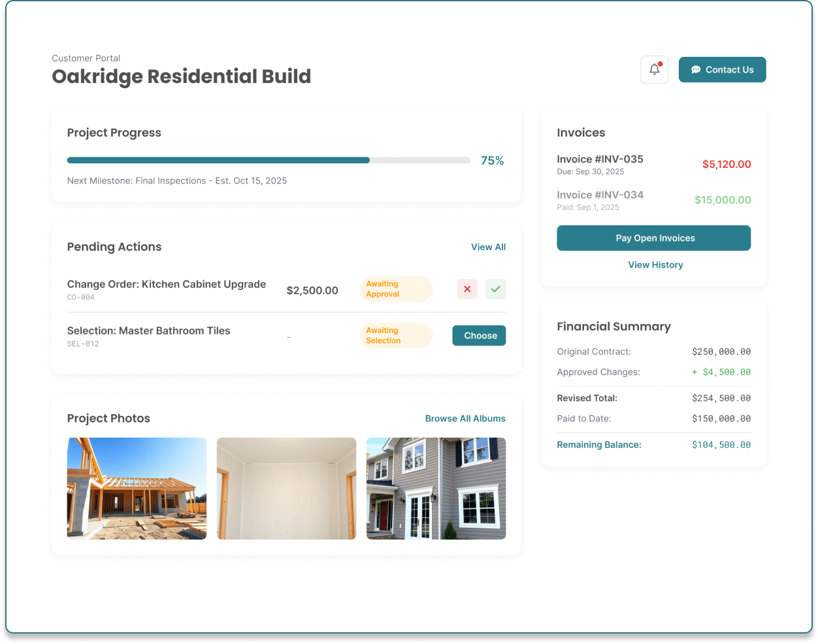View all pending actions
Image resolution: width=818 pixels, height=644 pixels.
[488, 247]
